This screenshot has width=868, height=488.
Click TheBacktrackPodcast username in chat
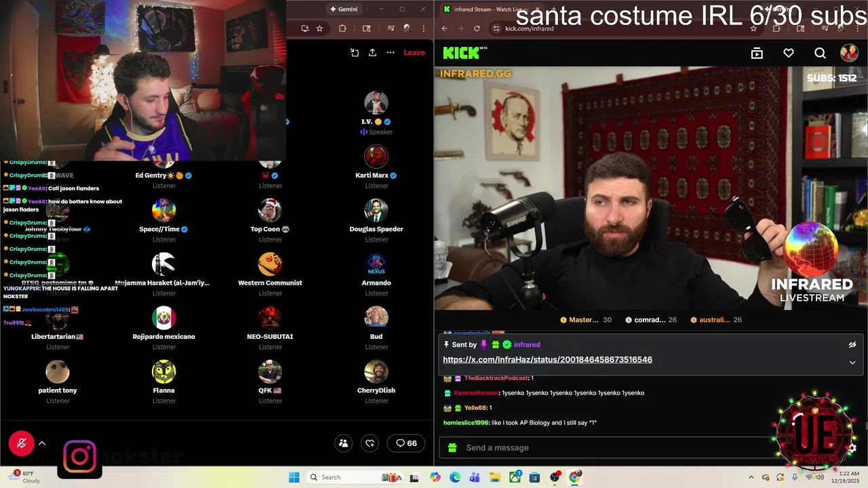pyautogui.click(x=496, y=378)
